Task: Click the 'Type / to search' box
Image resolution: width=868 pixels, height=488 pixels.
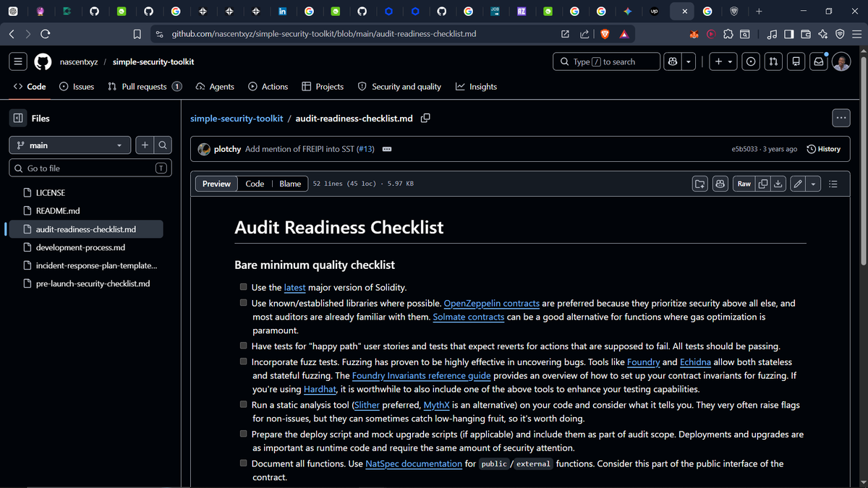Action: coord(607,62)
